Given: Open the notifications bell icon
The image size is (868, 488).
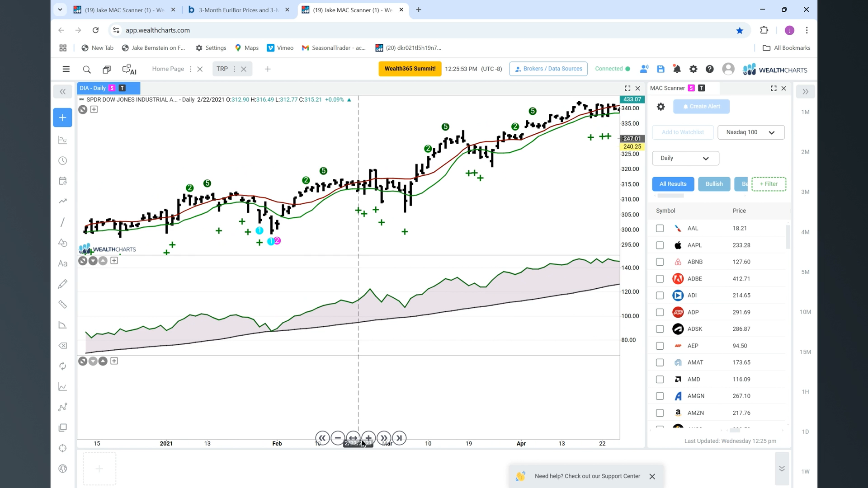Looking at the screenshot, I should coord(677,69).
